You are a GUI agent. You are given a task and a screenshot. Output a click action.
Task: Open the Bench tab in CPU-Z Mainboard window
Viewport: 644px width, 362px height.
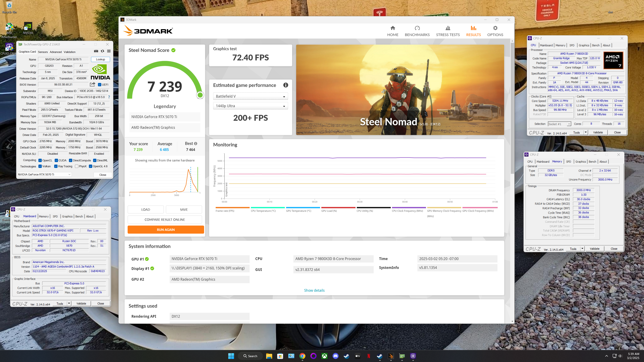pos(79,216)
